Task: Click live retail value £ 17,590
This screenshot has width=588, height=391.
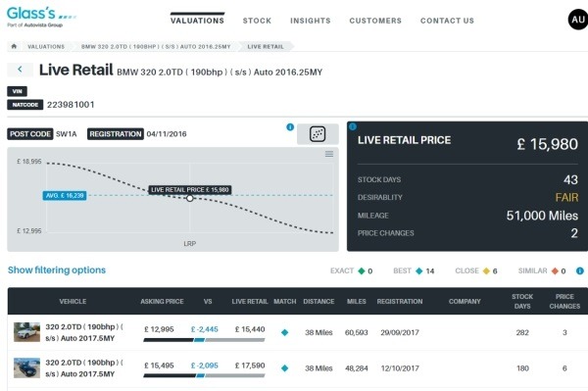Action: point(250,366)
